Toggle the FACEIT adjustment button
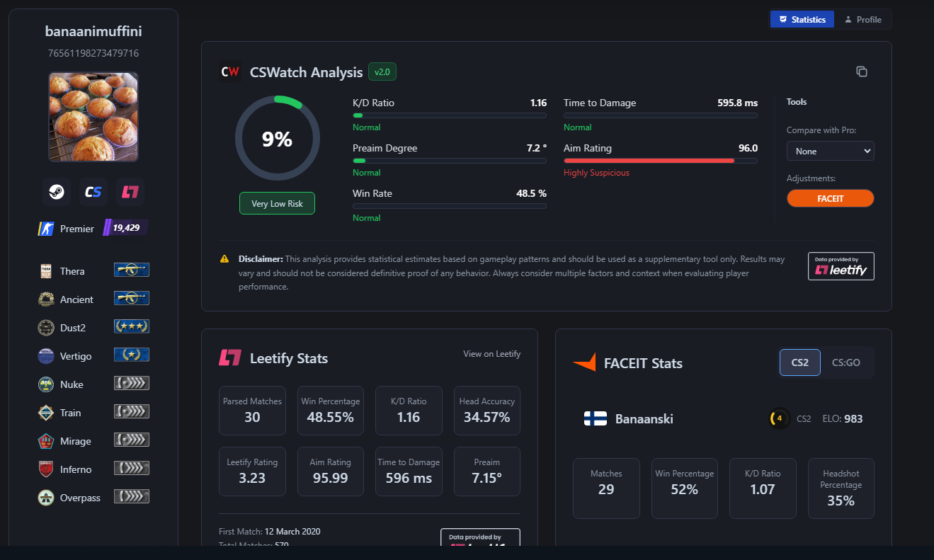The width and height of the screenshot is (934, 560). pyautogui.click(x=830, y=198)
